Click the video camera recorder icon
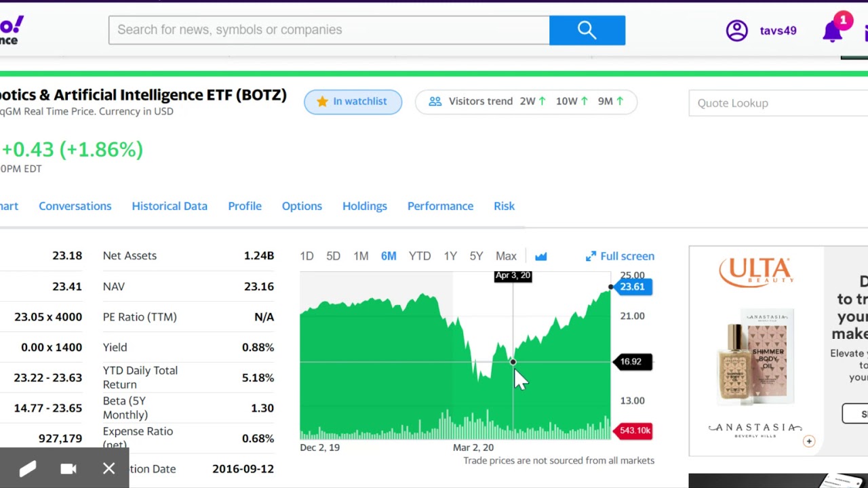This screenshot has width=868, height=488. click(68, 469)
